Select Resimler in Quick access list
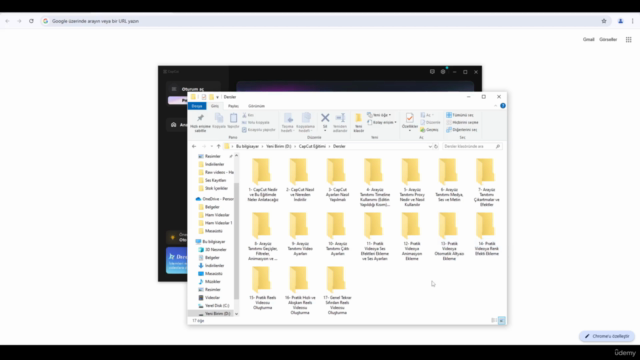 point(212,156)
